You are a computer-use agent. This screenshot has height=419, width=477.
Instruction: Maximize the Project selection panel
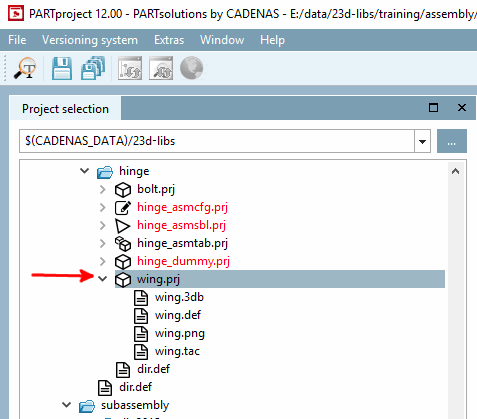click(433, 108)
